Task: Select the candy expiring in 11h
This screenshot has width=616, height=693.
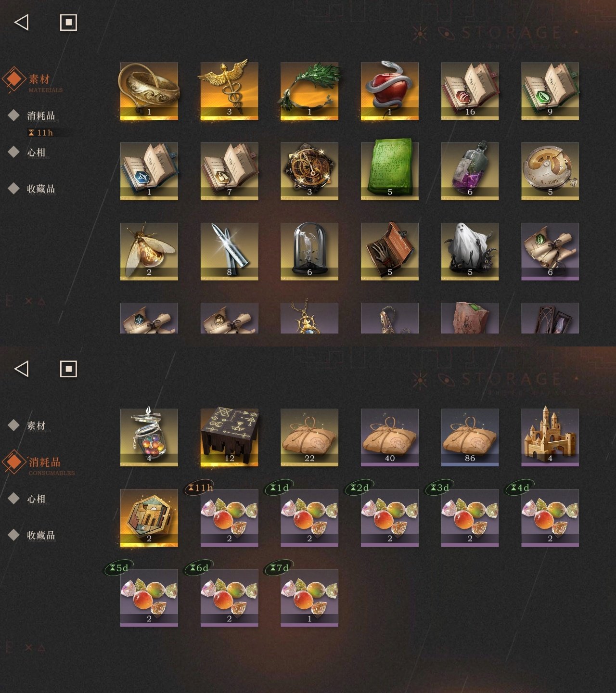Action: pyautogui.click(x=229, y=518)
